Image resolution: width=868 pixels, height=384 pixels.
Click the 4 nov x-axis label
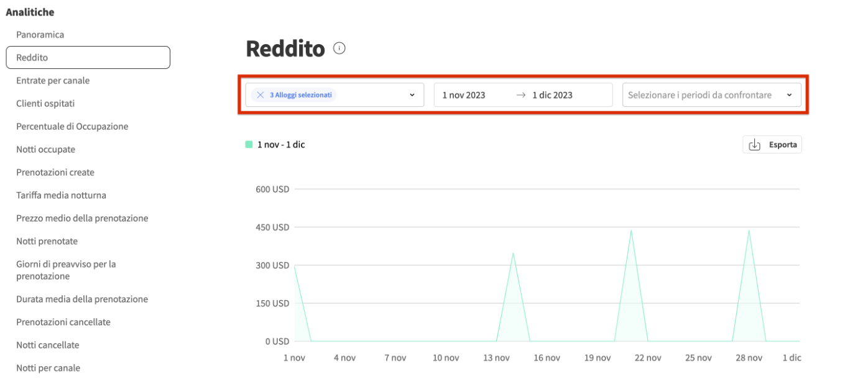344,358
